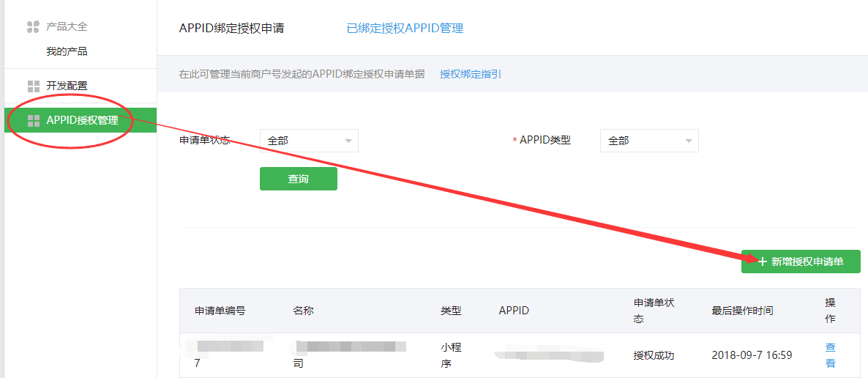Click the arrow on the APPID类型 combo box
This screenshot has height=378, width=868.
689,141
